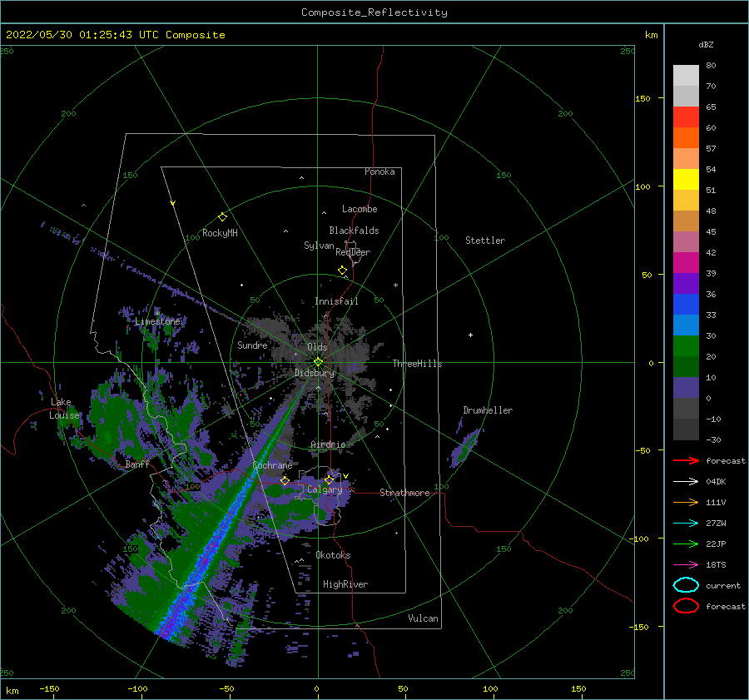The image size is (749, 700).
Task: Click the Olds town label
Action: coord(317,347)
